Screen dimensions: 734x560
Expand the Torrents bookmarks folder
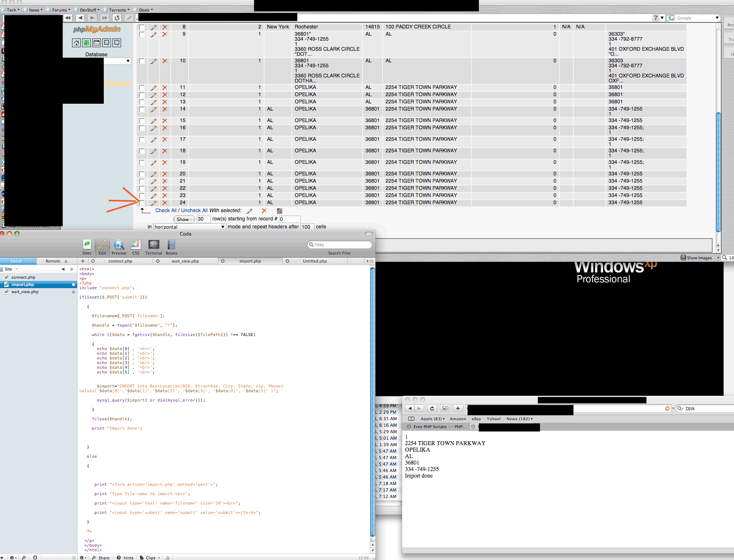(117, 10)
